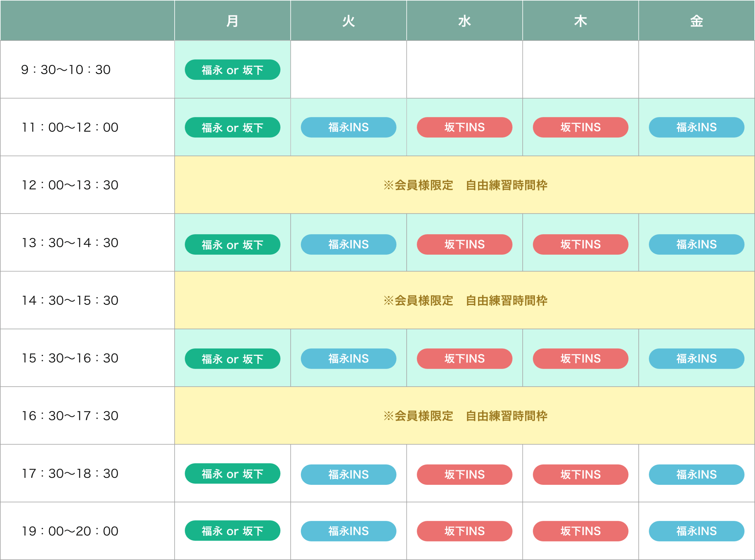Screen dimensions: 755x560
Task: Choose Friday 19:00 福永INS badge
Action: pyautogui.click(x=696, y=531)
